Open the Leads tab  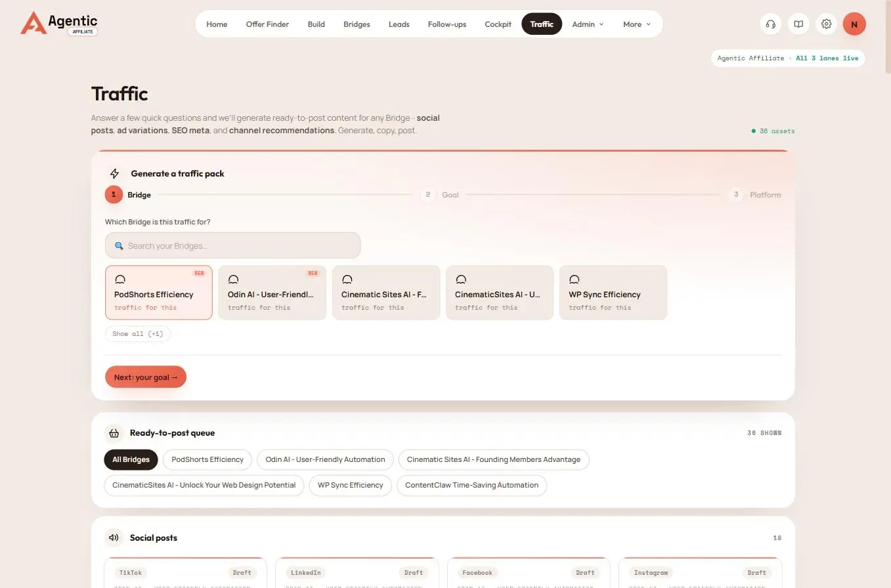point(399,24)
